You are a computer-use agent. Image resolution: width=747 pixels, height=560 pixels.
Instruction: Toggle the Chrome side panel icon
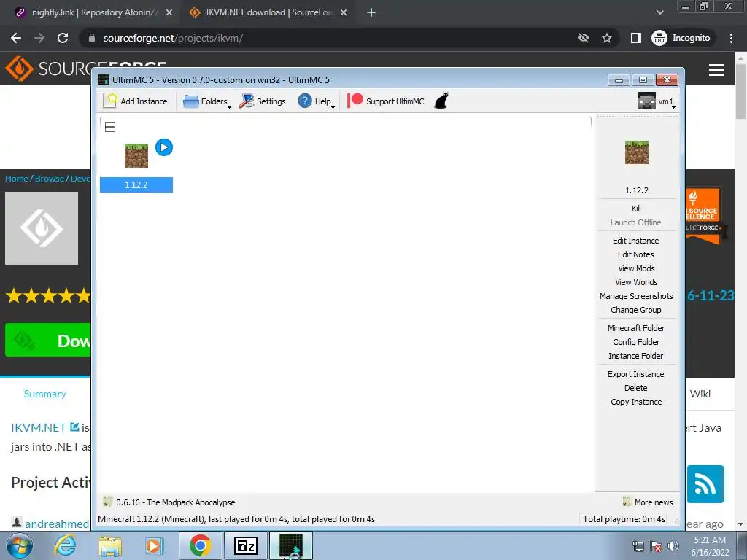pyautogui.click(x=635, y=38)
